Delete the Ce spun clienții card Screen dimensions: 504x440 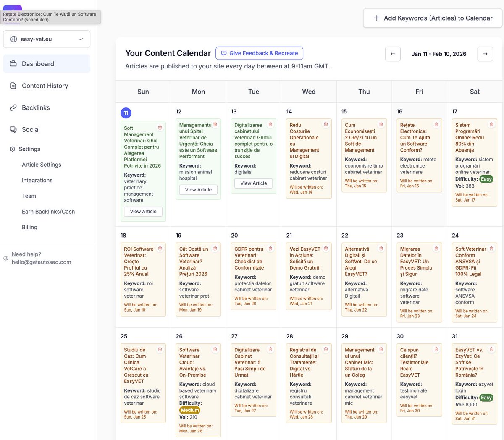[x=436, y=349]
